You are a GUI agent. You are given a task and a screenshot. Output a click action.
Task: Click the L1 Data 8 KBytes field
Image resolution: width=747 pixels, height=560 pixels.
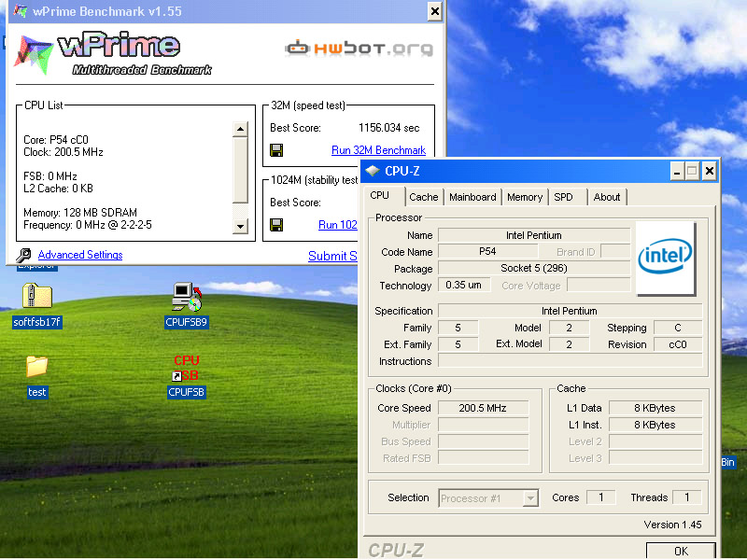[655, 408]
